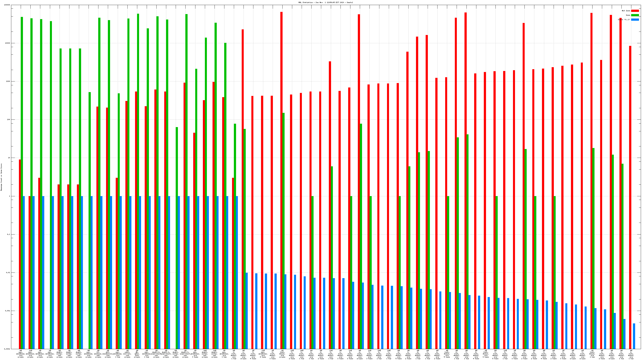This screenshot has width=644, height=362.
Task: Click the dnsbl-2.uceprotect.net origin label
Action: [x=156, y=354]
